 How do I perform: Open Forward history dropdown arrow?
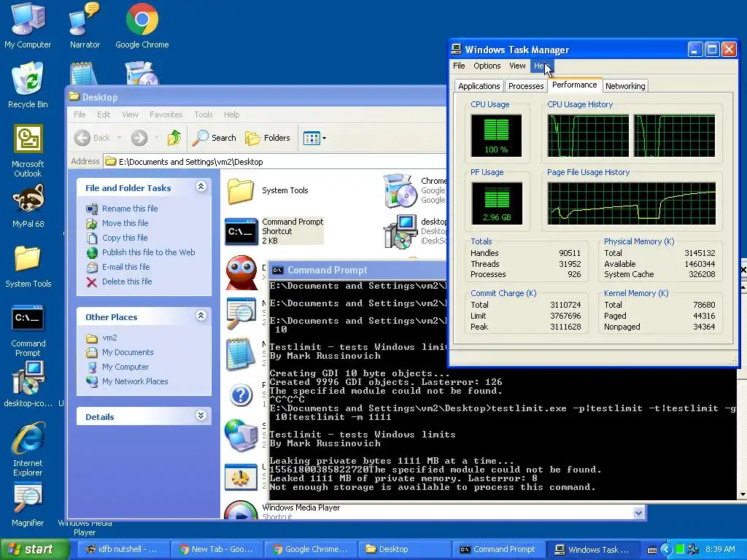point(156,138)
